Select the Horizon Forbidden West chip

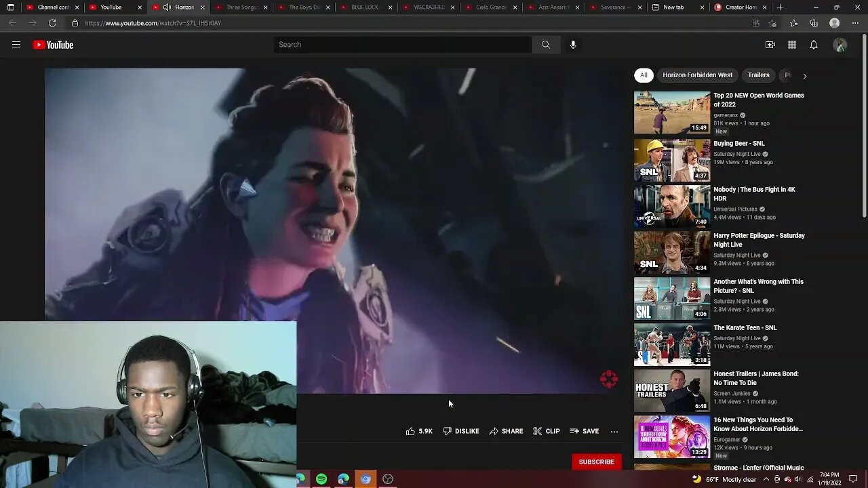coord(697,75)
